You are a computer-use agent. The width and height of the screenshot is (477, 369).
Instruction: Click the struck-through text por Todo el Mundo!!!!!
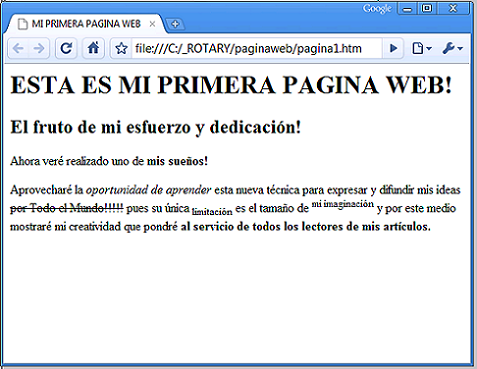[x=67, y=208]
